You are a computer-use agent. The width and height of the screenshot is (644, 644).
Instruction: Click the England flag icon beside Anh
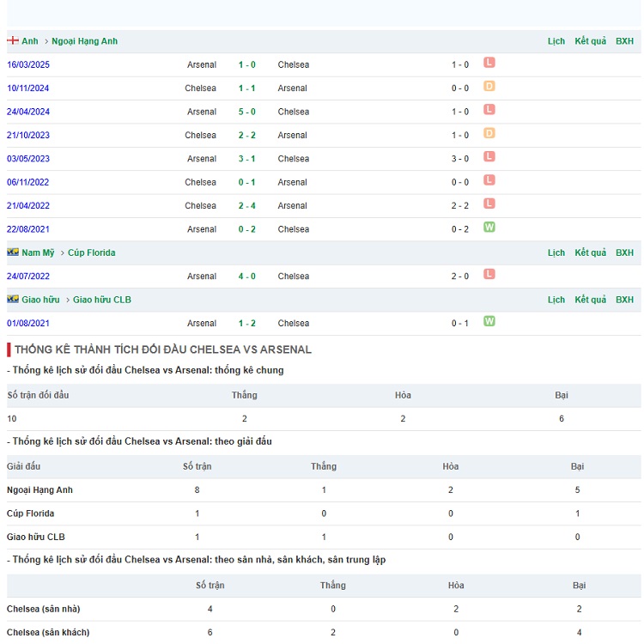click(13, 41)
